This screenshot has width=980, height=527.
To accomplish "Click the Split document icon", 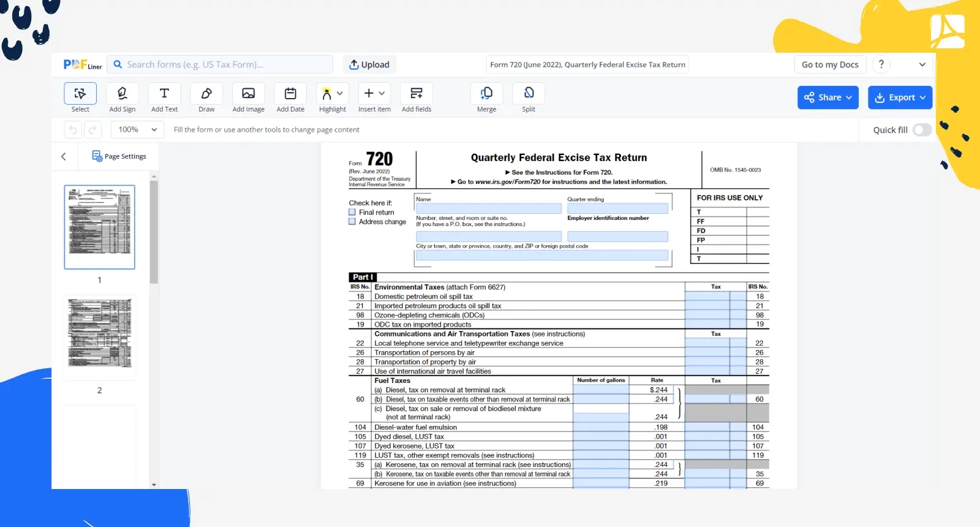I will pos(529,93).
